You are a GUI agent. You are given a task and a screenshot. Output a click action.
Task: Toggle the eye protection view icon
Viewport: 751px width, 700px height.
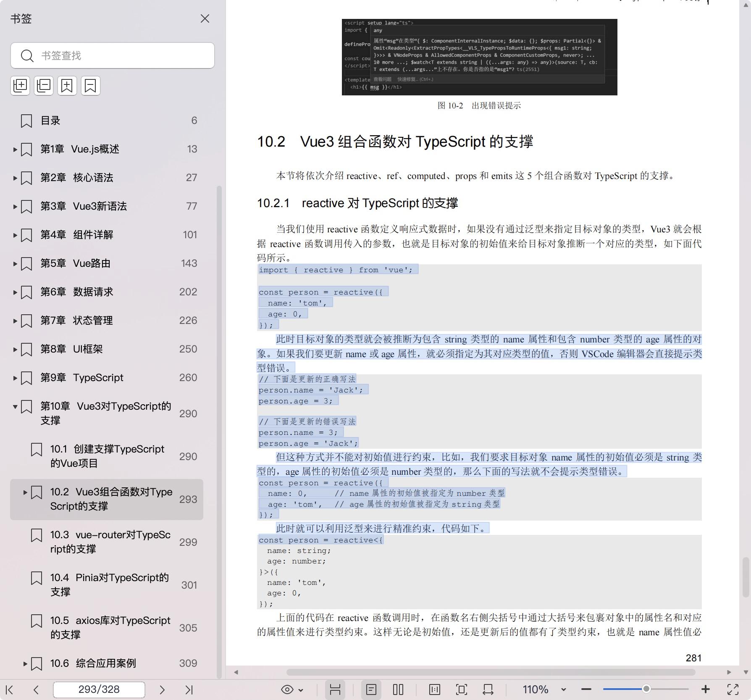coord(287,689)
